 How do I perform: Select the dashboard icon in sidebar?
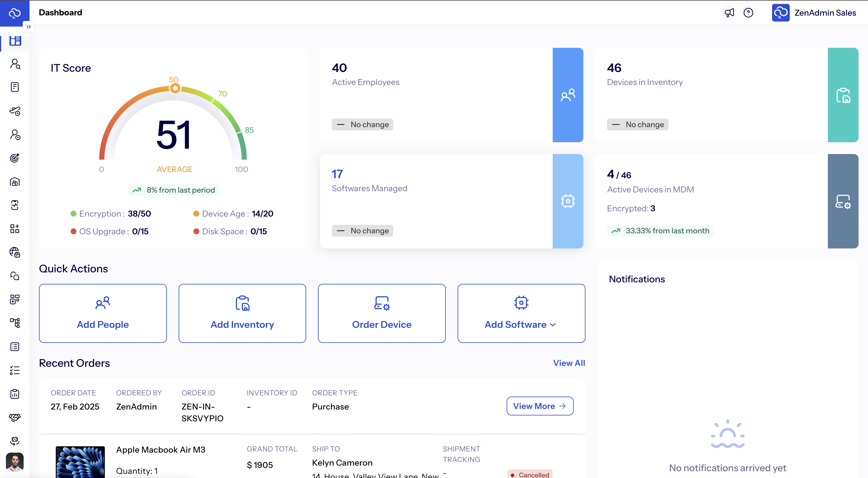(15, 41)
